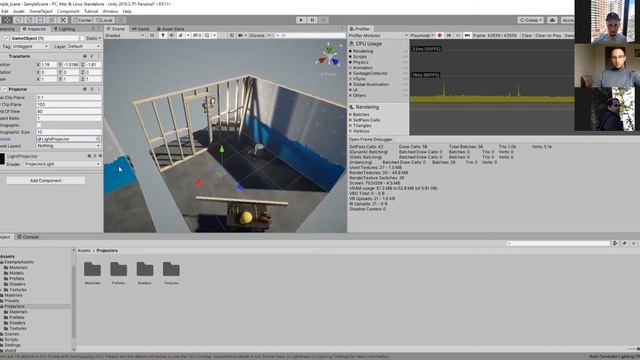Click the Field Of View value field

pyautogui.click(x=69, y=111)
